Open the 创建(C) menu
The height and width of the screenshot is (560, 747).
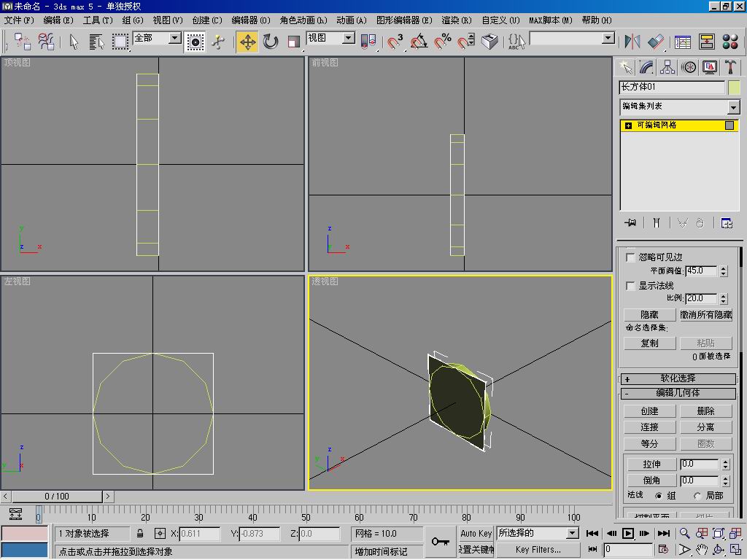pos(206,20)
